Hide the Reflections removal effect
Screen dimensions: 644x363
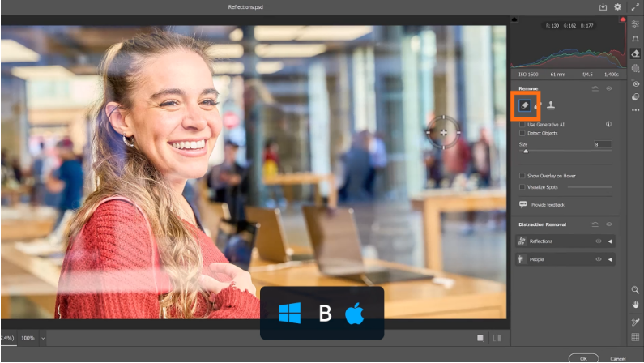coord(599,241)
